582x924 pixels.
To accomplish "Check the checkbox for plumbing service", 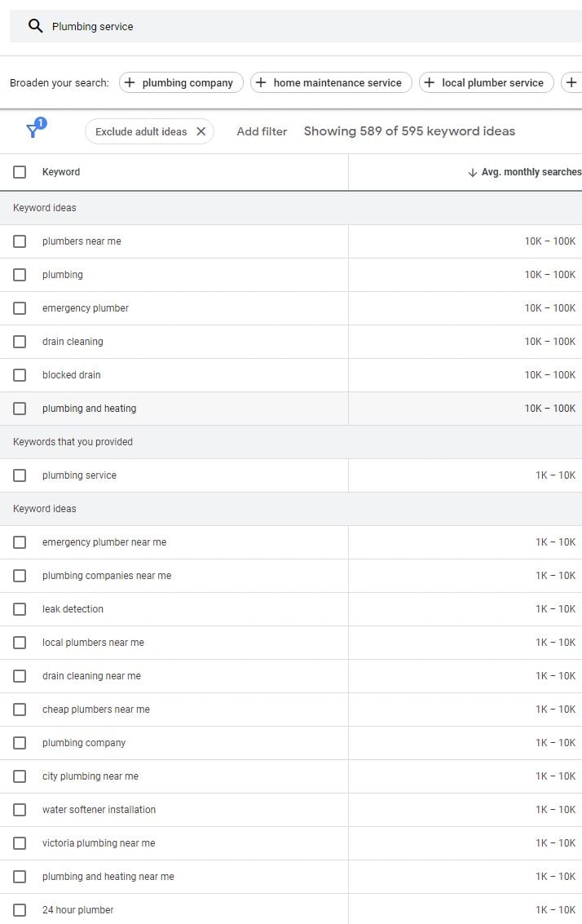I will tap(20, 475).
